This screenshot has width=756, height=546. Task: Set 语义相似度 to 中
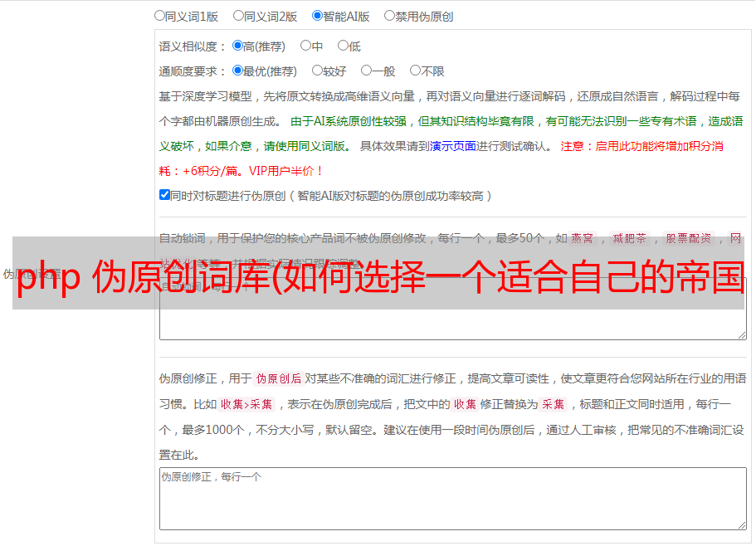pos(305,46)
